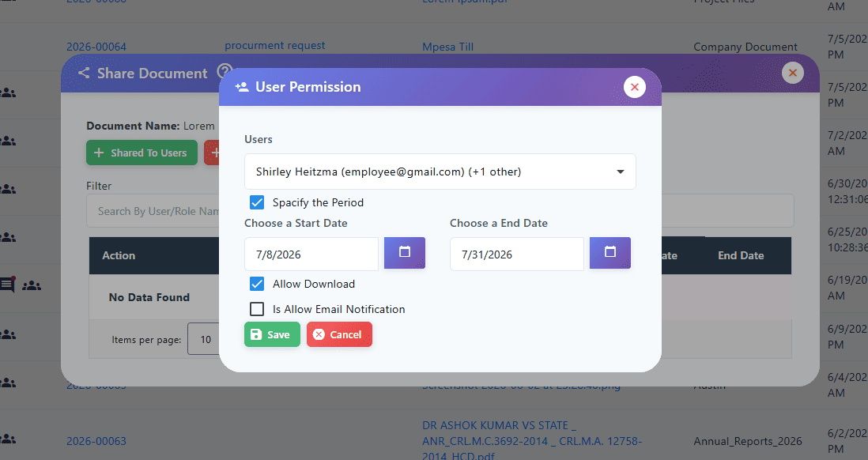The width and height of the screenshot is (868, 460).
Task: Click the Annual_Reports_2026 category text
Action: [748, 441]
